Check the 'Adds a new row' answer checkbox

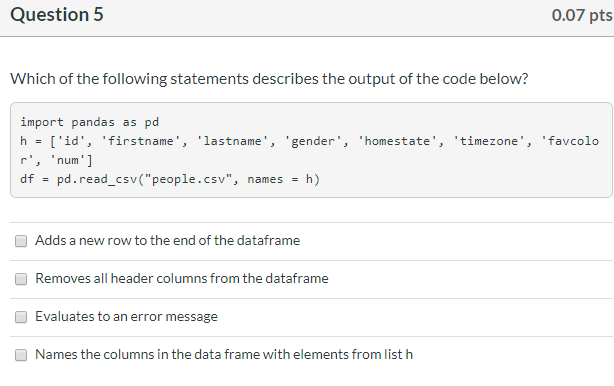[21, 241]
